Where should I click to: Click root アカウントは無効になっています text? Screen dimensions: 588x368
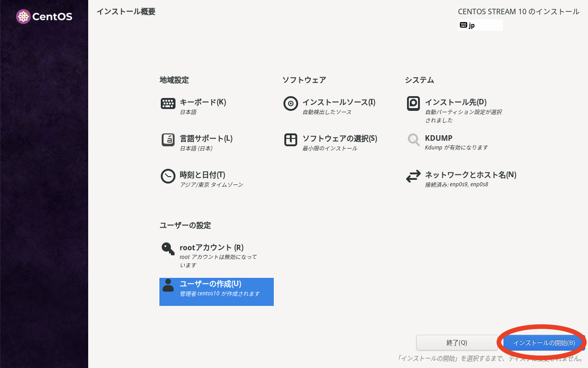tap(218, 261)
